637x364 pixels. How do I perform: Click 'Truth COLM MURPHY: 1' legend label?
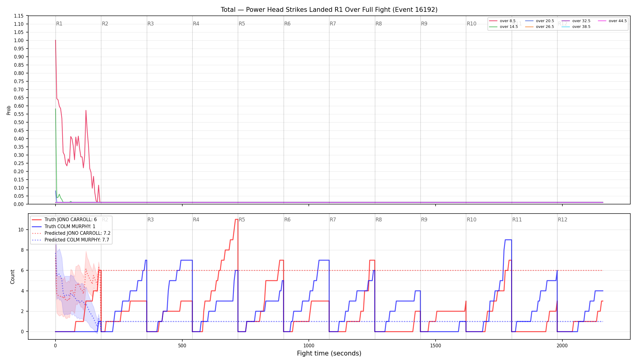[70, 226]
